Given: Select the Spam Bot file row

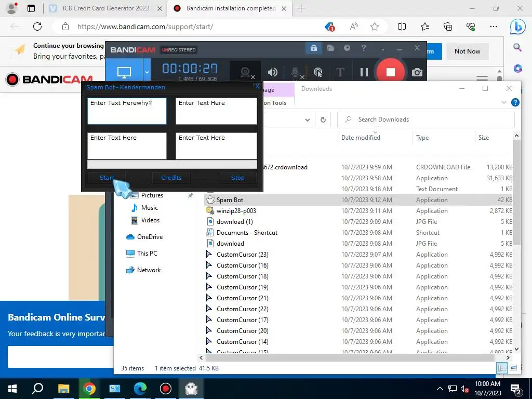Looking at the screenshot, I should [358, 200].
